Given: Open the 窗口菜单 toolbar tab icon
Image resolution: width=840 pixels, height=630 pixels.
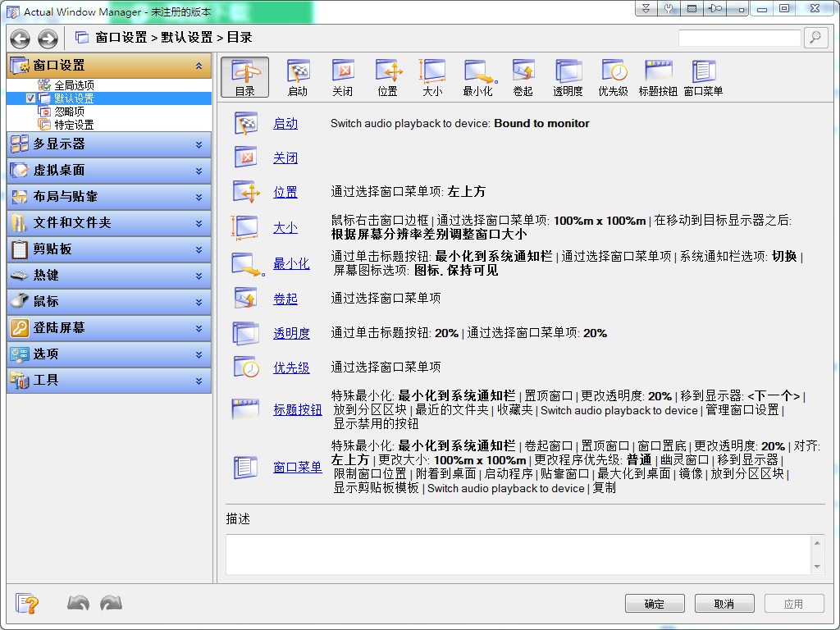Looking at the screenshot, I should [x=703, y=71].
